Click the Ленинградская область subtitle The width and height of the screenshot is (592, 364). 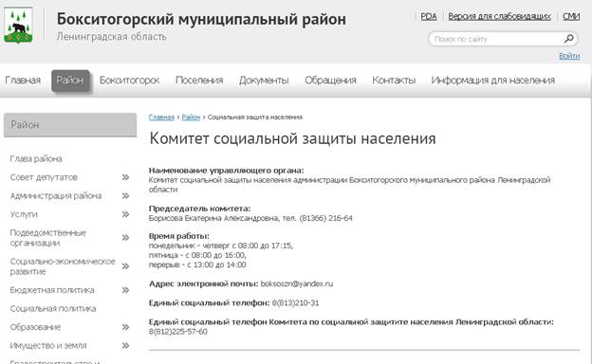pyautogui.click(x=111, y=37)
